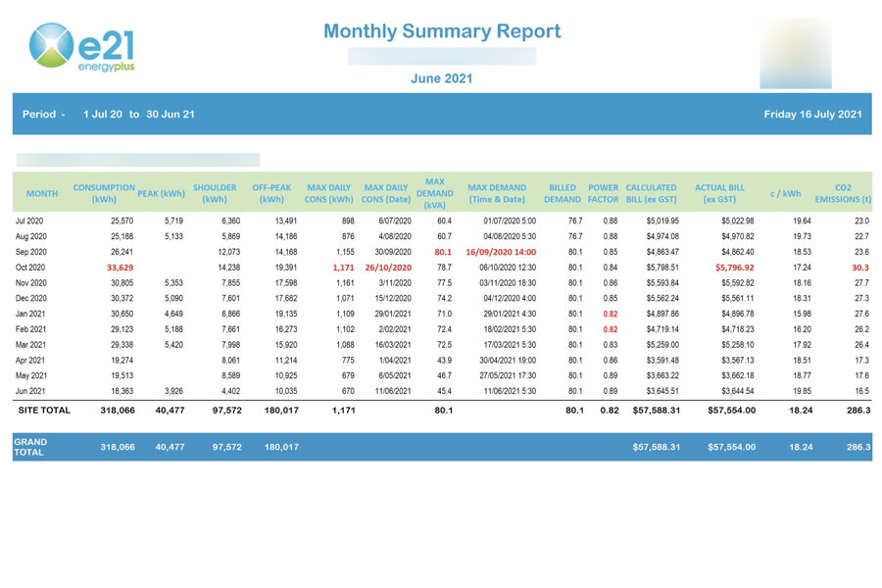
Task: Click the e21 energyplus logo
Action: 83,44
